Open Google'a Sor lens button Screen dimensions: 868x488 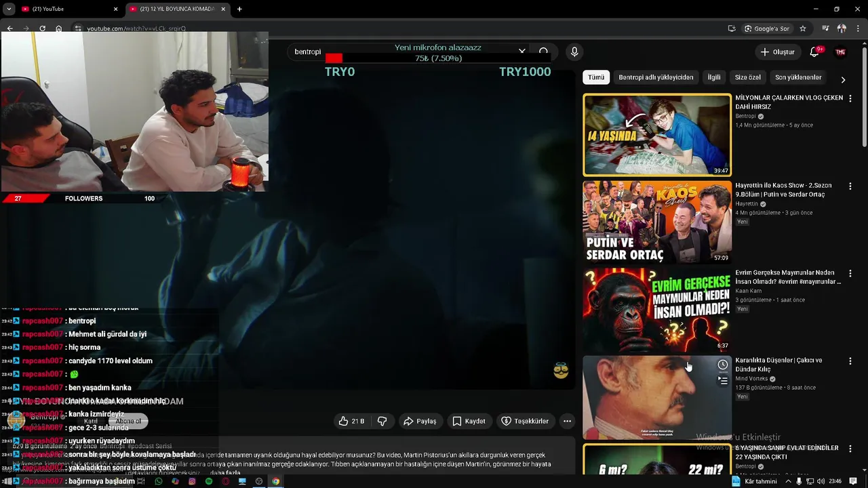click(767, 28)
